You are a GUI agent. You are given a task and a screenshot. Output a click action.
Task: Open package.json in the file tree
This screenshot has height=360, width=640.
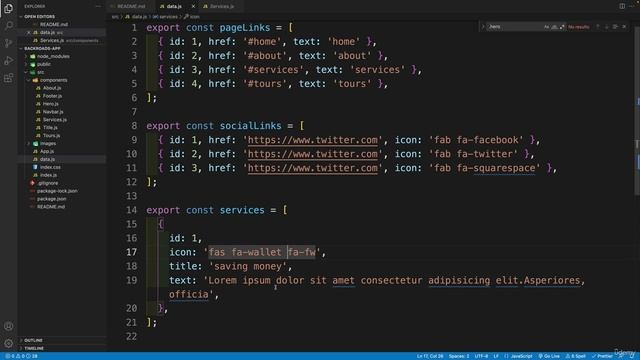point(51,199)
